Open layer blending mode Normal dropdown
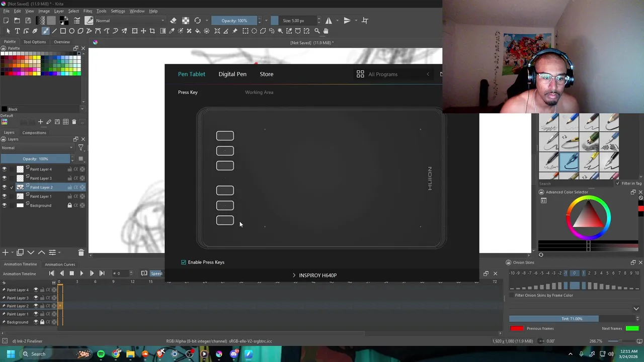Screen dimensions: 644x362 (x=37, y=148)
